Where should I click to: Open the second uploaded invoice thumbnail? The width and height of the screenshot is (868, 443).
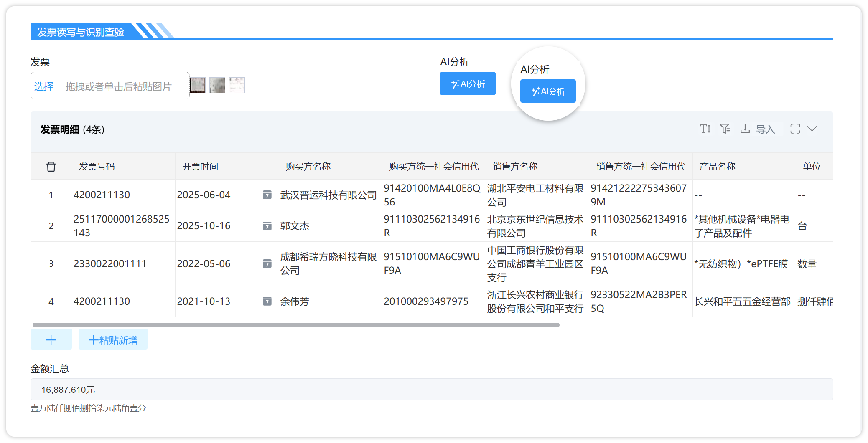[217, 85]
